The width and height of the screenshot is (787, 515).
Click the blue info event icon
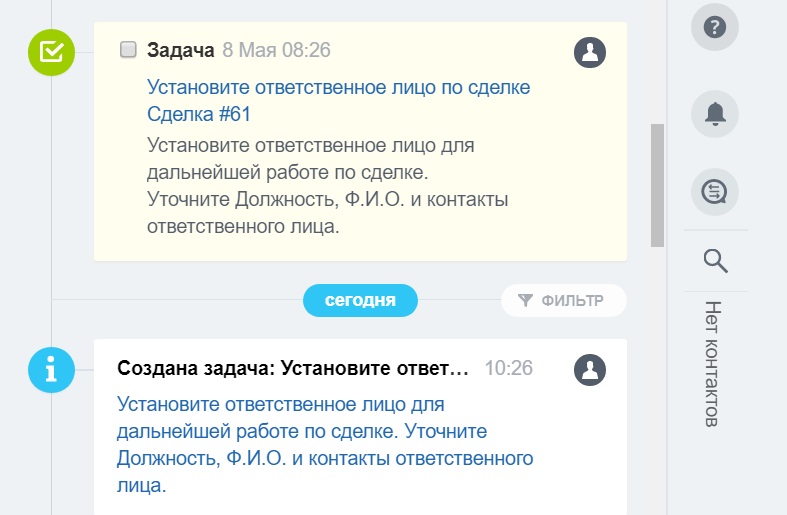tap(50, 370)
